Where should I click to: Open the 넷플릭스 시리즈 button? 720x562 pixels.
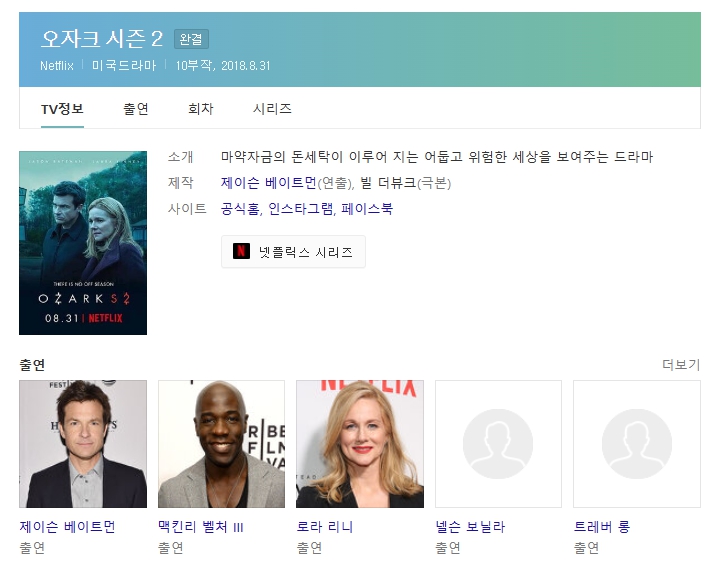293,252
